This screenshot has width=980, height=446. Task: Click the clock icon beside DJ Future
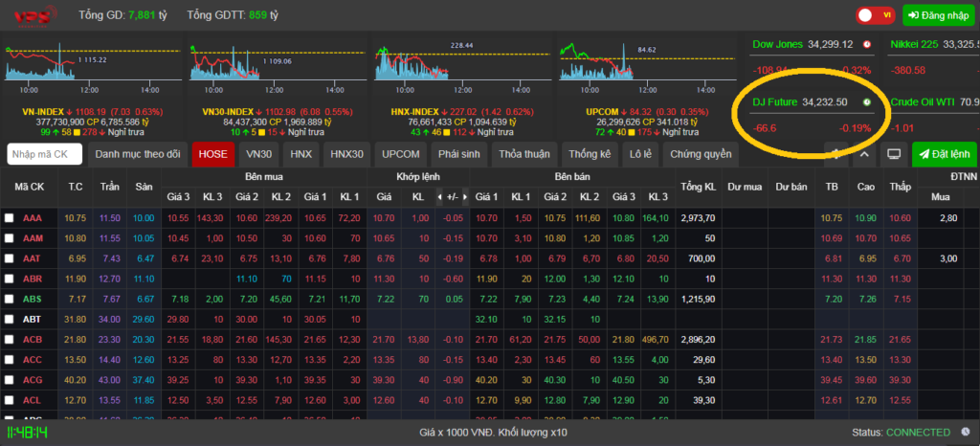pos(867,101)
